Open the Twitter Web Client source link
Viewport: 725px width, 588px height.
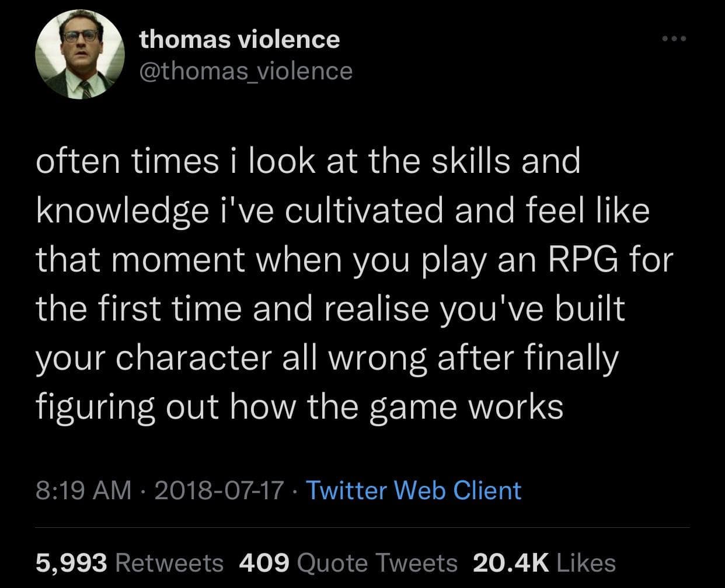[x=413, y=490]
